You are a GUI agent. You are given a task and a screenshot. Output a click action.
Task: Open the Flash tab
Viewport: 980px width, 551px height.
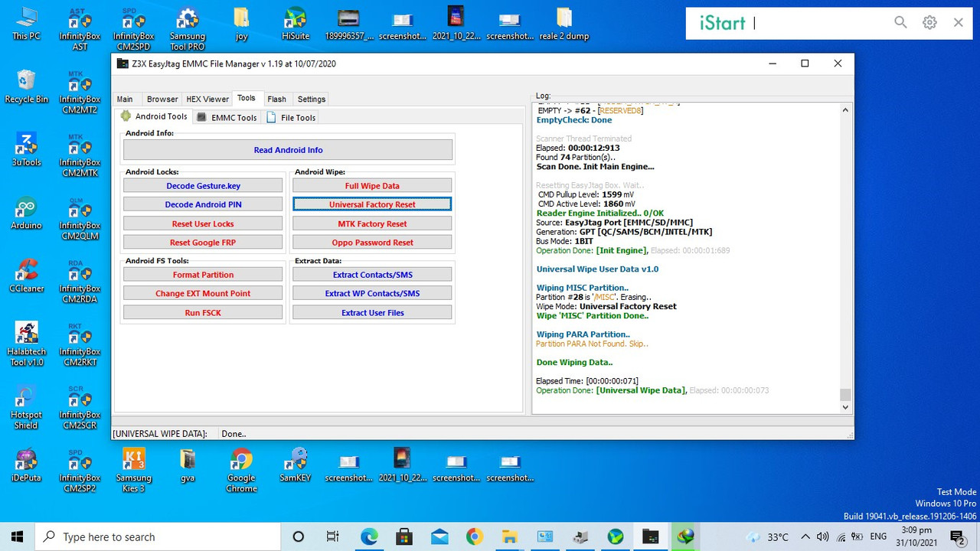pyautogui.click(x=276, y=99)
